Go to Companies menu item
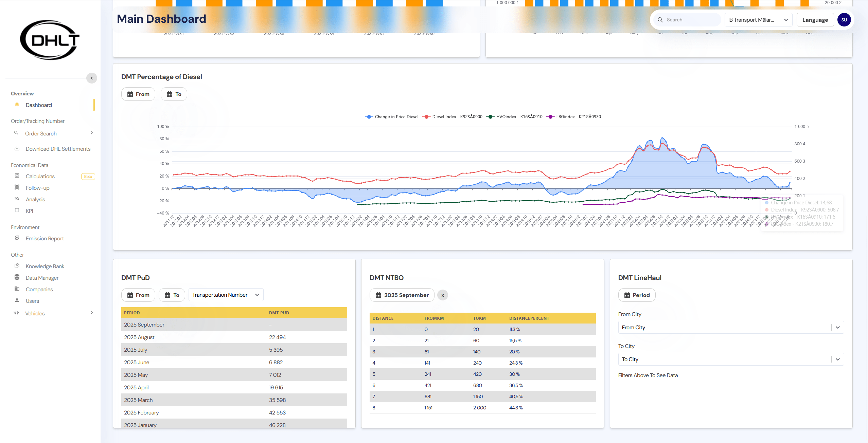868x443 pixels. click(39, 289)
